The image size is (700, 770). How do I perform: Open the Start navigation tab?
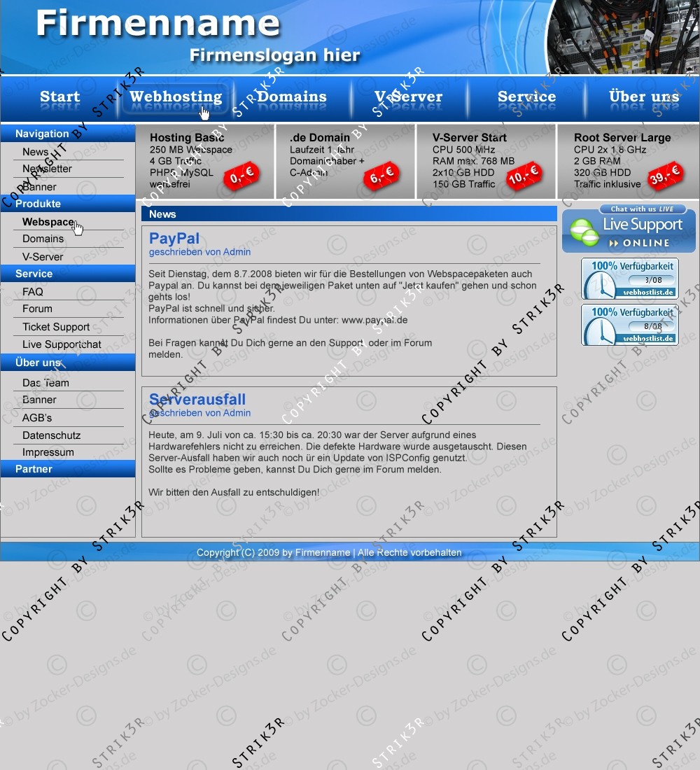pyautogui.click(x=59, y=97)
